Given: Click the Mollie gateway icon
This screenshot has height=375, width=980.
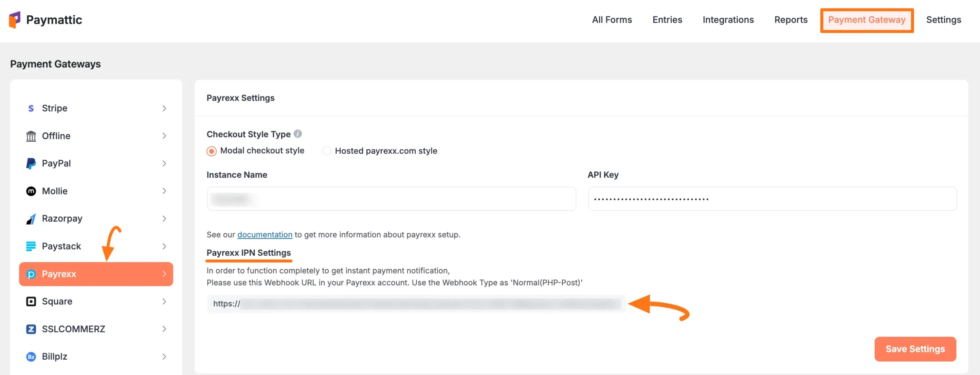Looking at the screenshot, I should point(31,191).
